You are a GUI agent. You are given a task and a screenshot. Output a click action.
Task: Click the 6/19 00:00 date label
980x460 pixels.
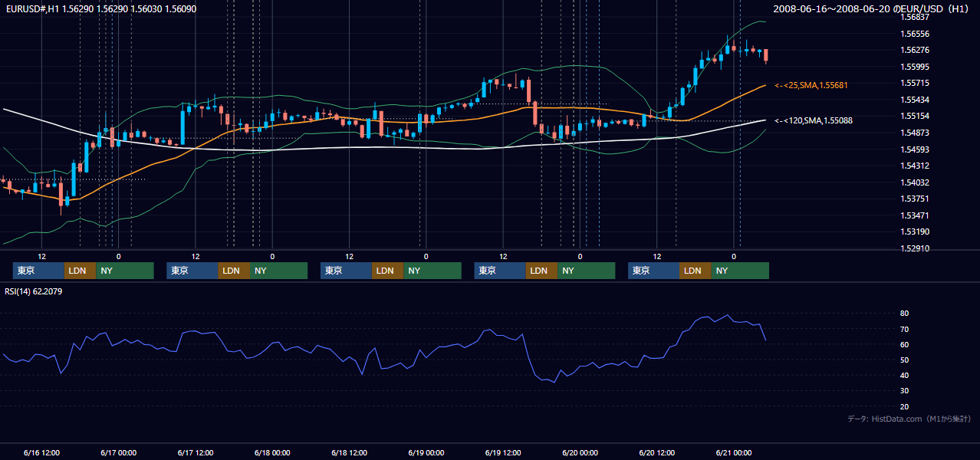pos(426,453)
